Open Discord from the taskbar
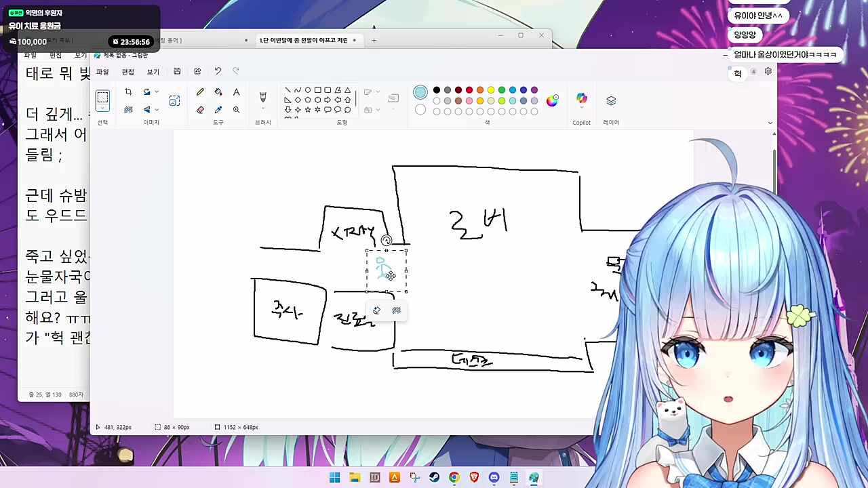This screenshot has width=868, height=488. click(494, 477)
